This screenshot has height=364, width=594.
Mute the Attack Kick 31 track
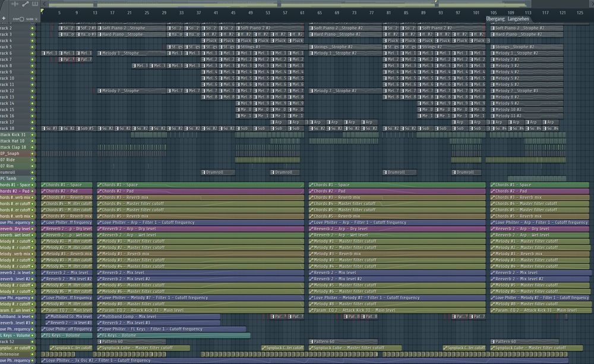tap(32, 135)
